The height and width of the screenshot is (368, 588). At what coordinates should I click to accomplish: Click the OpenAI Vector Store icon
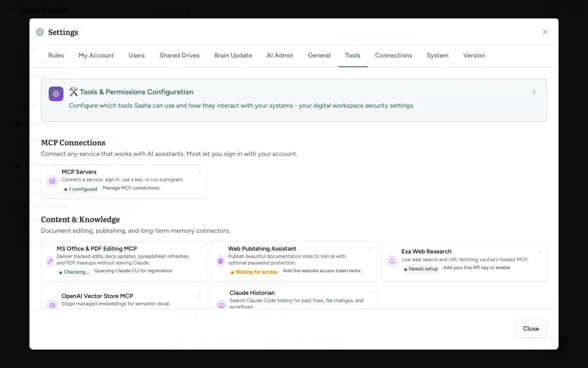[52, 304]
